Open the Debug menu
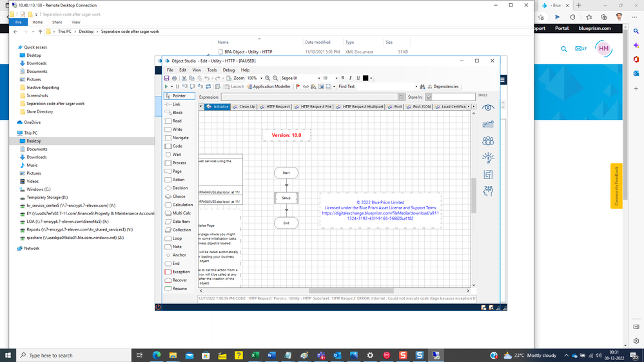644x362 pixels. (229, 70)
